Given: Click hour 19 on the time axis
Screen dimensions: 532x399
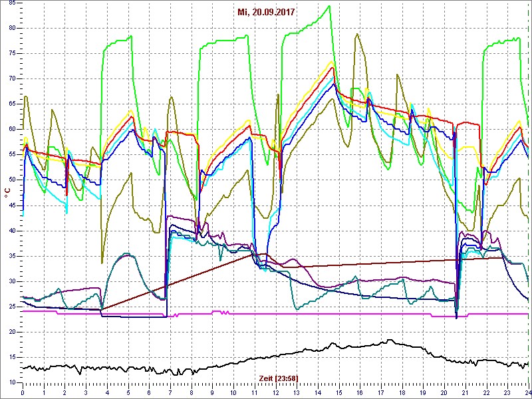Looking at the screenshot, I should (423, 392).
